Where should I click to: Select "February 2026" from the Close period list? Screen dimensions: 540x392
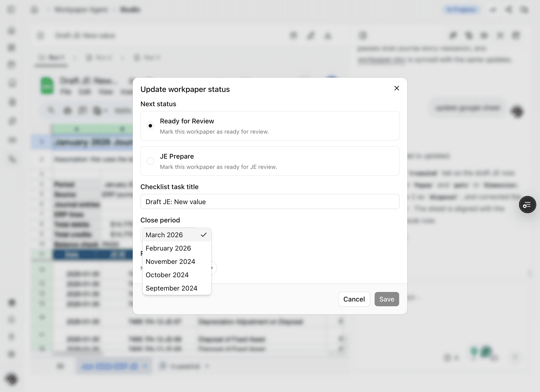pyautogui.click(x=168, y=248)
